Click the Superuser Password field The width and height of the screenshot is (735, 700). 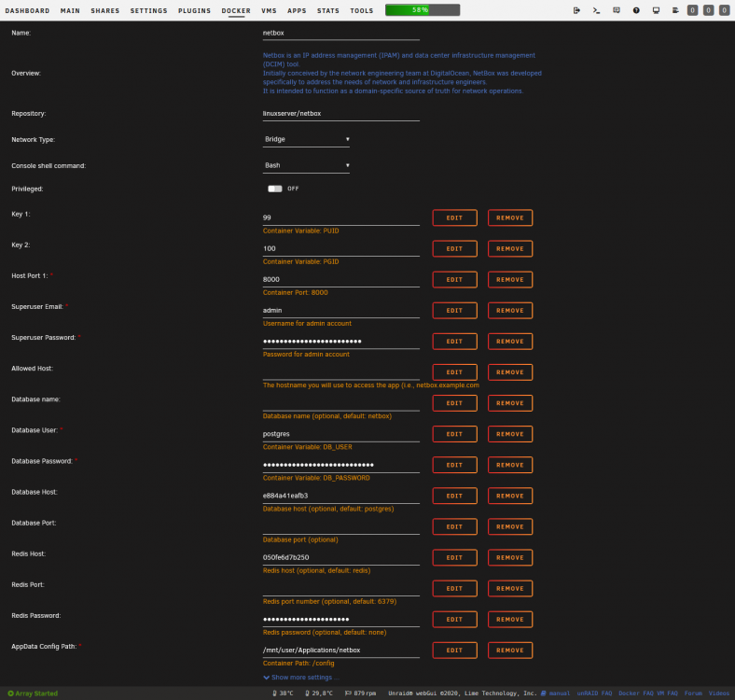(340, 342)
